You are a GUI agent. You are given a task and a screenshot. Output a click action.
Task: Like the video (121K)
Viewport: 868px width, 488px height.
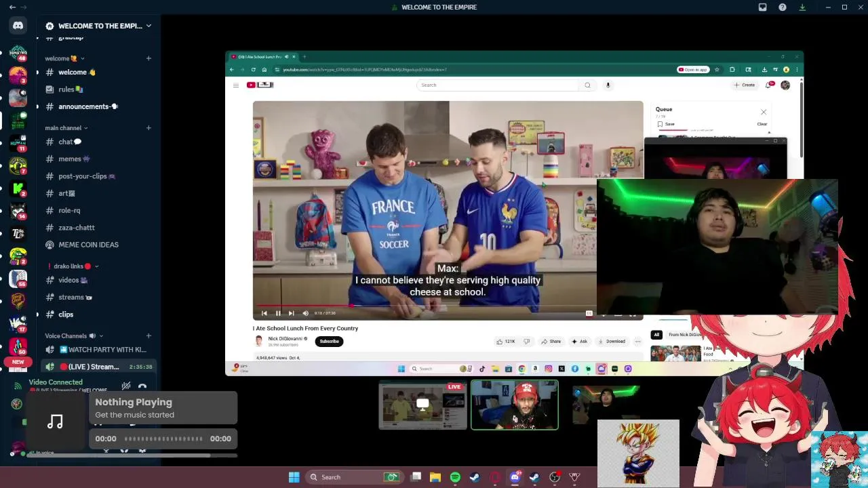[x=506, y=342]
